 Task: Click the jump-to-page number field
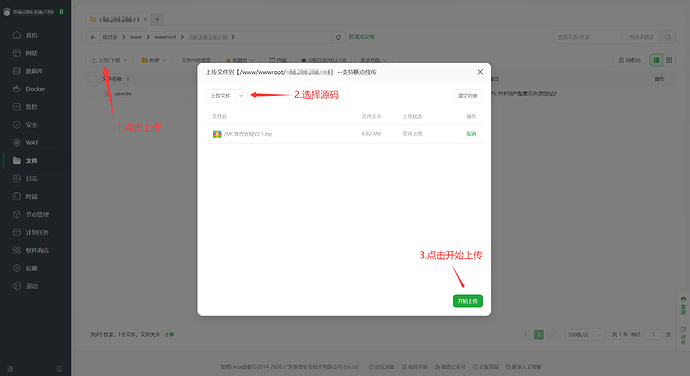click(x=653, y=335)
